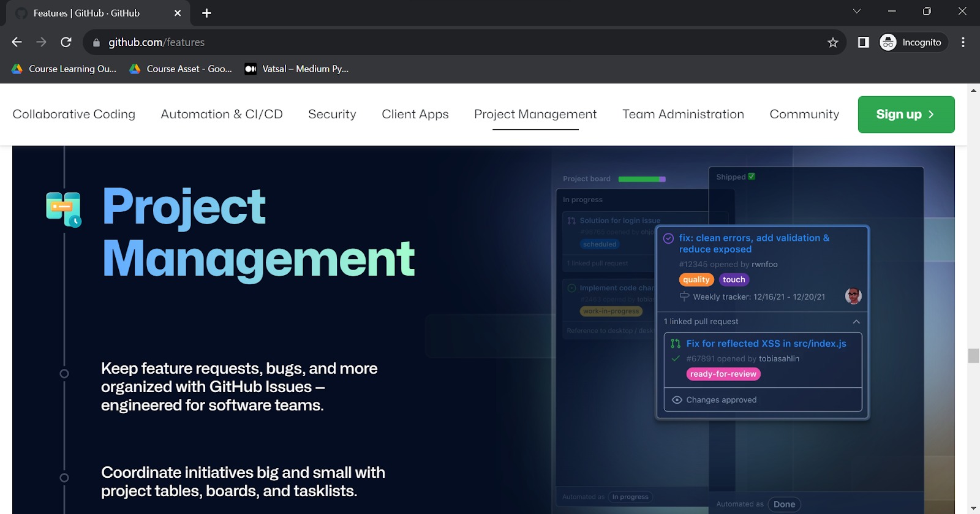The image size is (980, 514).
Task: Click the timeline dot beside 'Keep feature requests'
Action: pyautogui.click(x=64, y=374)
